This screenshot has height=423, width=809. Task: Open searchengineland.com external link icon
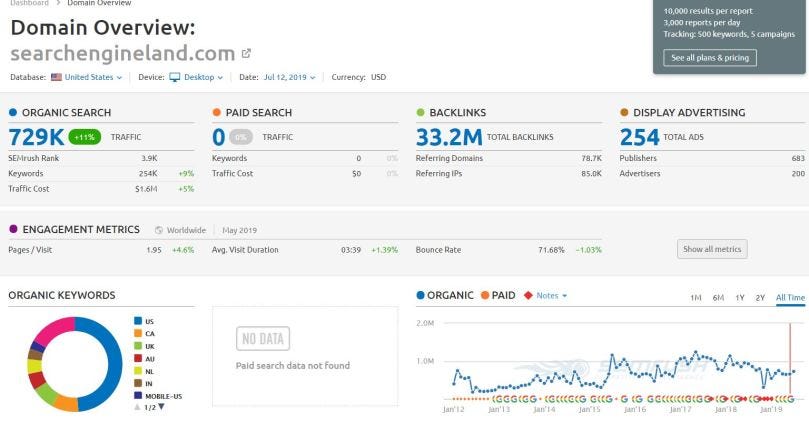pyautogui.click(x=246, y=53)
